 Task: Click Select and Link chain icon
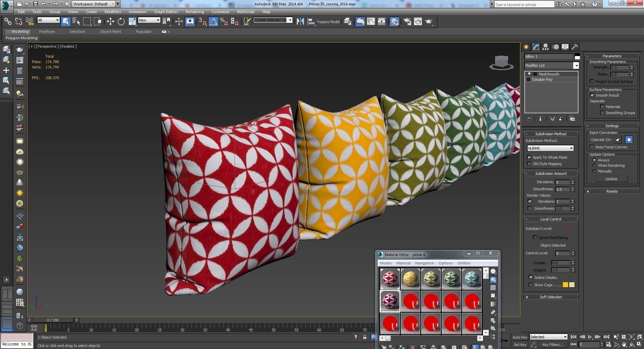[7, 21]
